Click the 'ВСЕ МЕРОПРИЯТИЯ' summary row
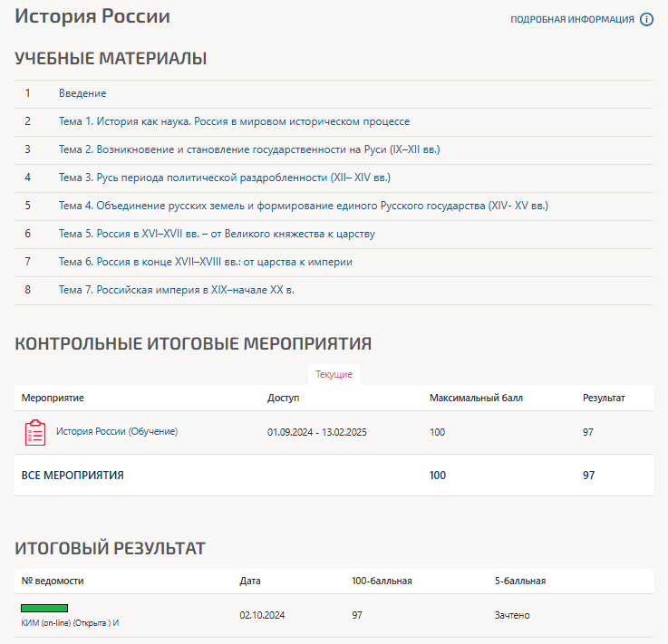 coord(73,475)
